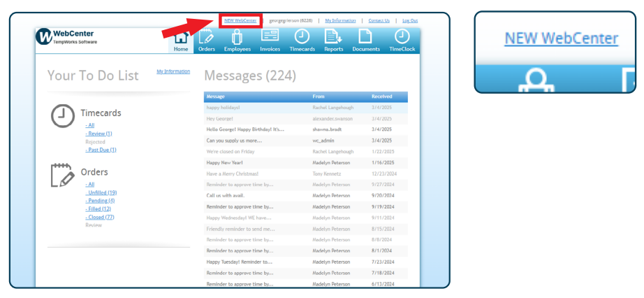This screenshot has width=644, height=298.
Task: Open the Documents page icon in navigation bar
Action: click(x=365, y=36)
